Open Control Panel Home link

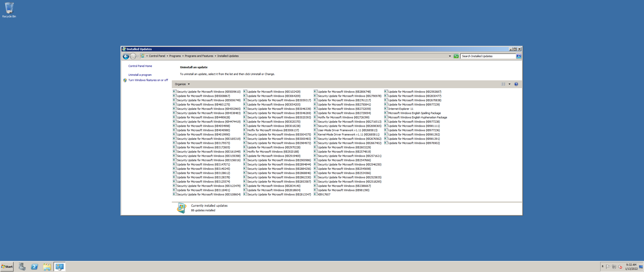tap(140, 66)
